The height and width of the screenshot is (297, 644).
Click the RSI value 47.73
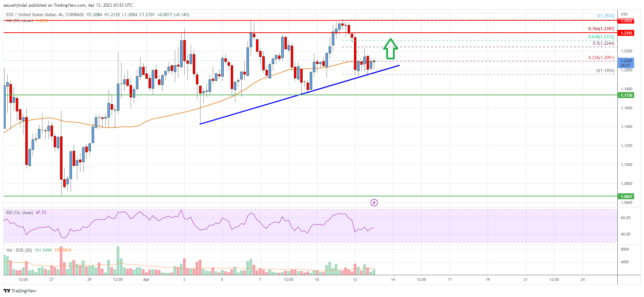41,213
